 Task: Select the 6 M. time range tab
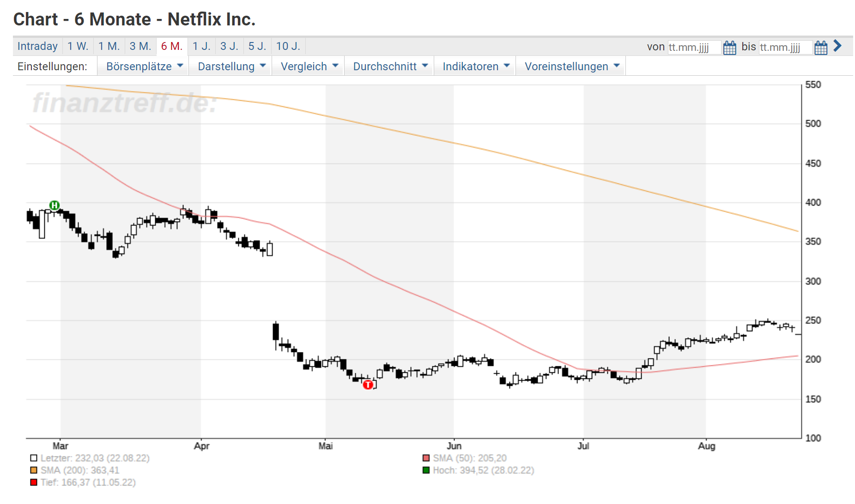[x=172, y=46]
